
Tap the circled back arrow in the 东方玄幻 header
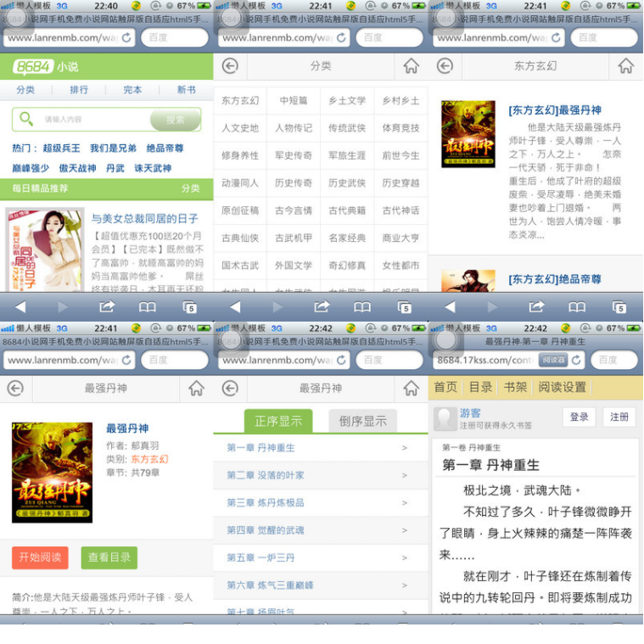445,65
